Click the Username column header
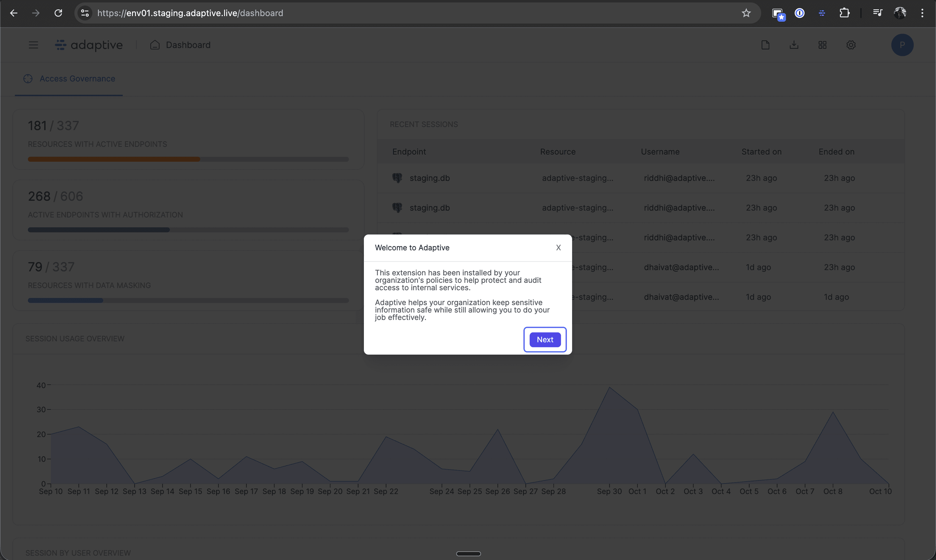936x560 pixels. pos(660,152)
